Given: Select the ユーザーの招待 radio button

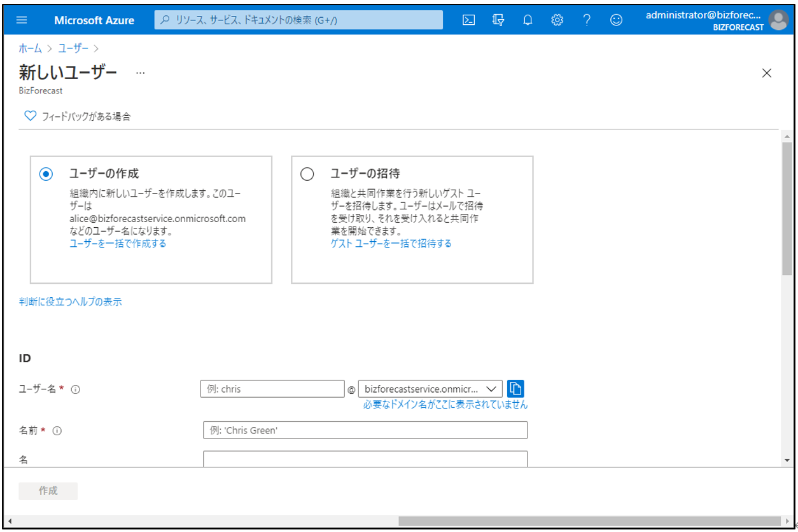Looking at the screenshot, I should click(x=307, y=174).
